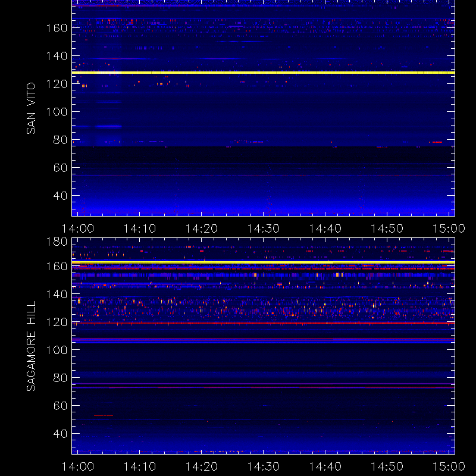476x476 pixels.
Task: Select the 14:00 label under San Vito plot
Action: pos(78,228)
